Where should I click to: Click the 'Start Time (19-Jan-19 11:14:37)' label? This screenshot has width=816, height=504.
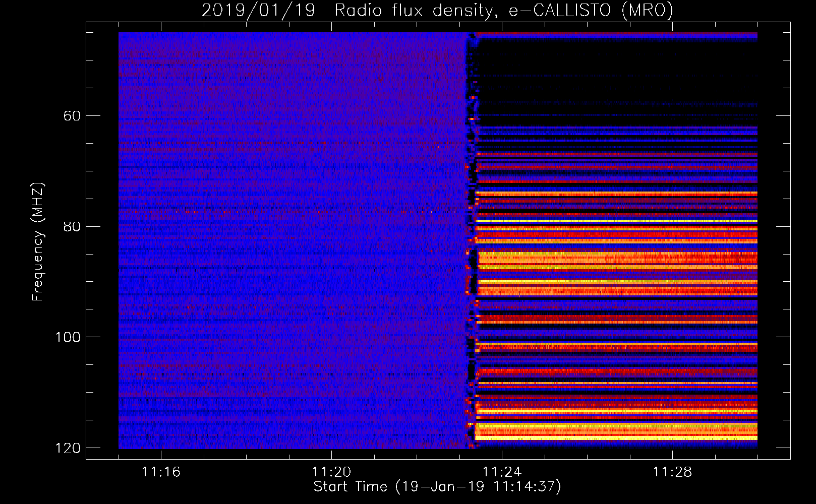point(437,487)
